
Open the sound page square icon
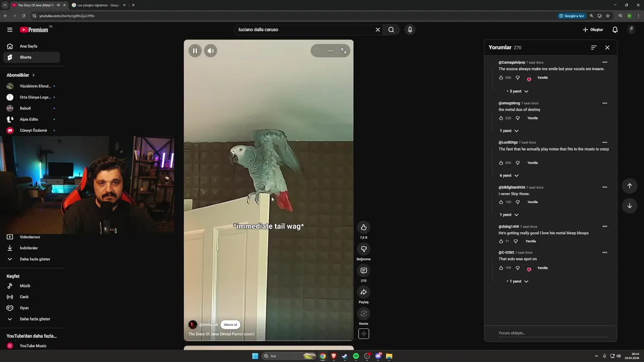pyautogui.click(x=364, y=334)
